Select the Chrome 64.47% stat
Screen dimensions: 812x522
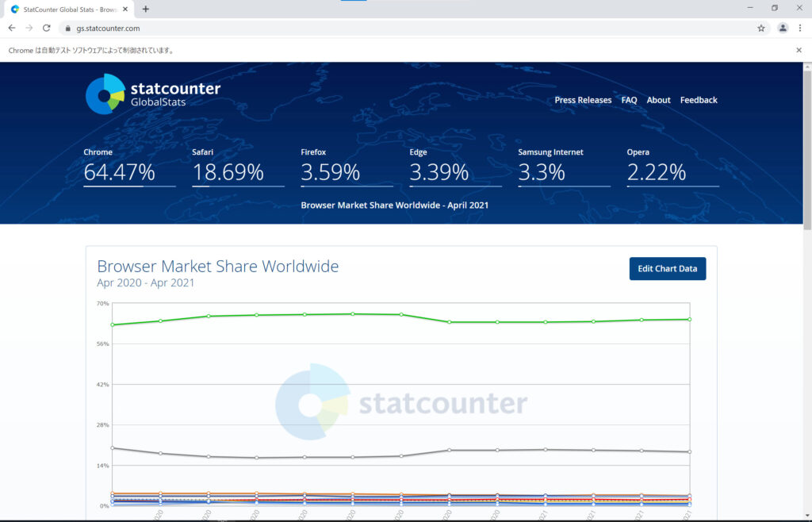(x=129, y=167)
